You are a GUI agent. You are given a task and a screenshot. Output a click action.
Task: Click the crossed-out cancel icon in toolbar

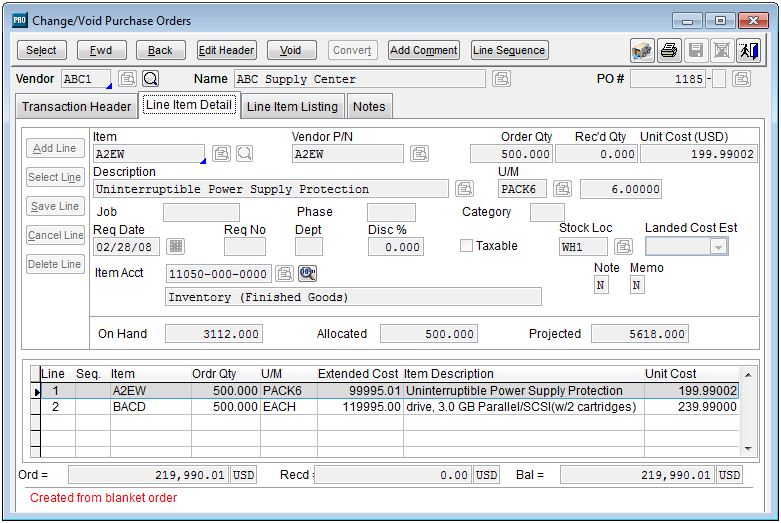[722, 50]
